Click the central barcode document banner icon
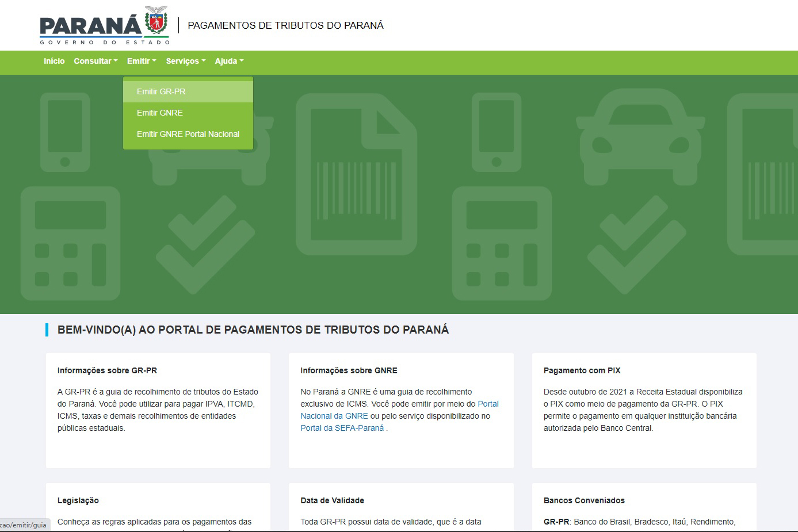This screenshot has height=532, width=798. 356,174
